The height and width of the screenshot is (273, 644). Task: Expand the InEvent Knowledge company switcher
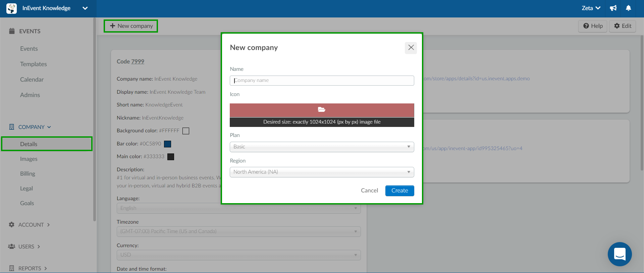point(85,8)
